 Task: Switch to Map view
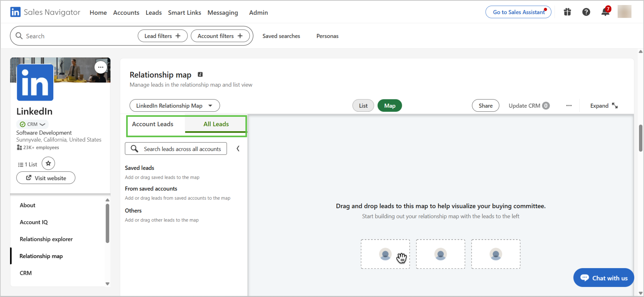coord(390,106)
